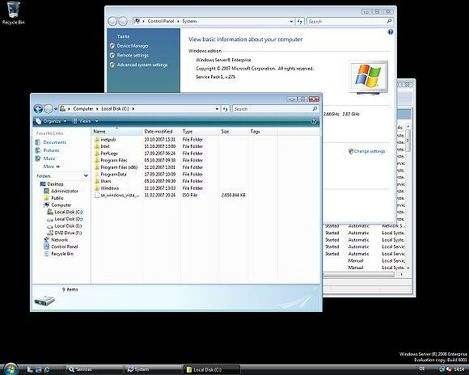The image size is (469, 375).
Task: Sort by the Type column header
Action: click(x=200, y=132)
